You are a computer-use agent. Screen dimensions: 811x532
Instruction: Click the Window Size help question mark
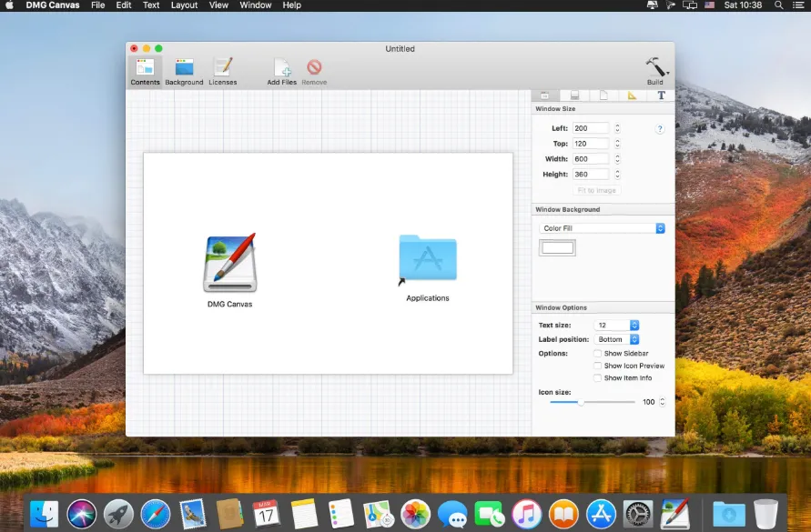[x=660, y=129]
